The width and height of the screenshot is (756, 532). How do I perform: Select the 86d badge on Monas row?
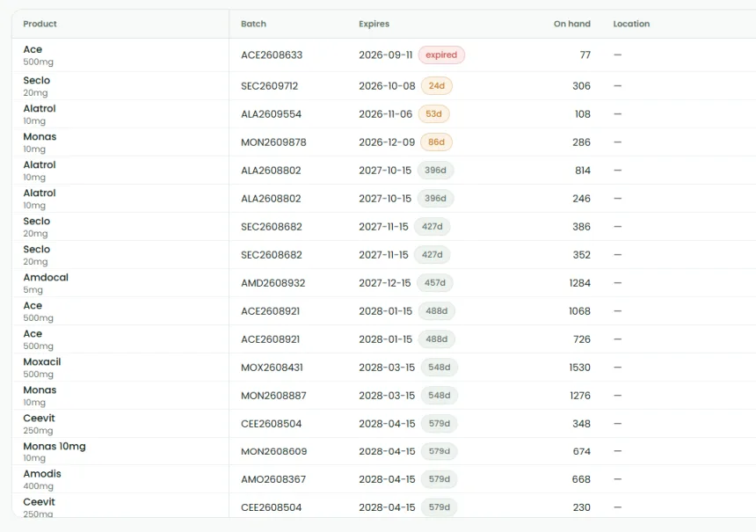436,142
